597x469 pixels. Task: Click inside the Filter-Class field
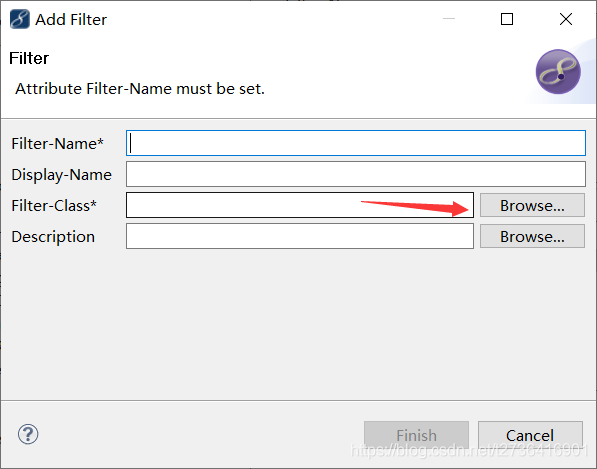click(x=300, y=205)
